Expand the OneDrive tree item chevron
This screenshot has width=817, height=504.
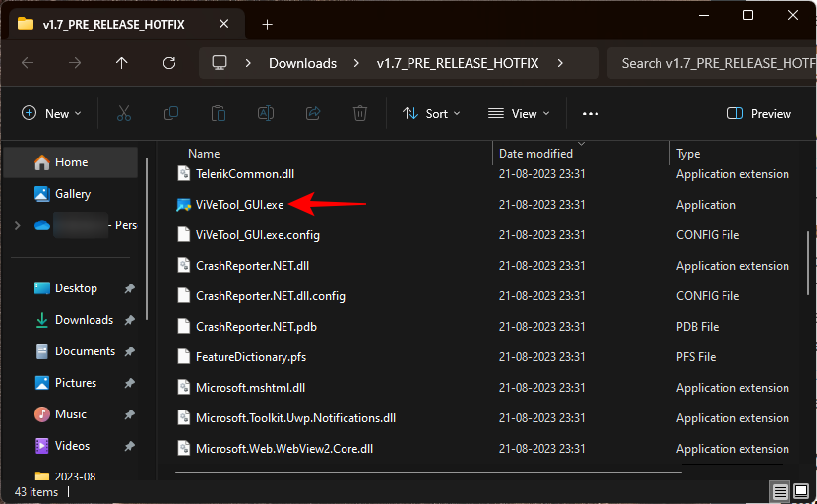(x=17, y=225)
